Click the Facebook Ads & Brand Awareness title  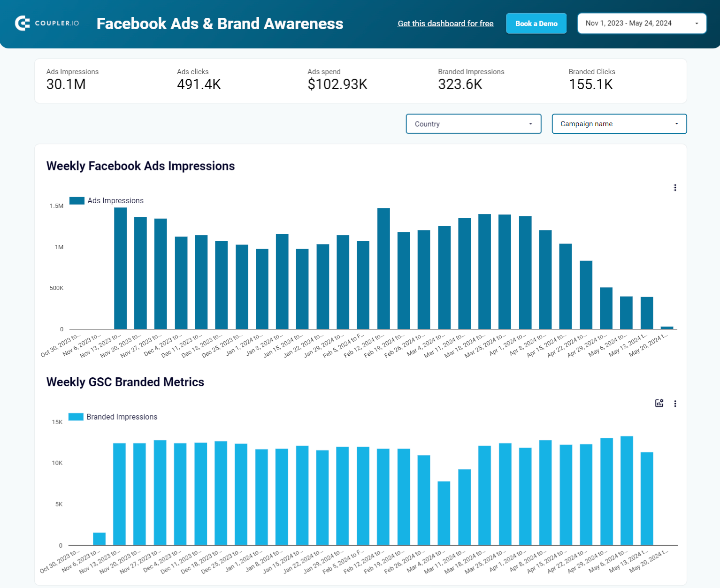point(220,23)
